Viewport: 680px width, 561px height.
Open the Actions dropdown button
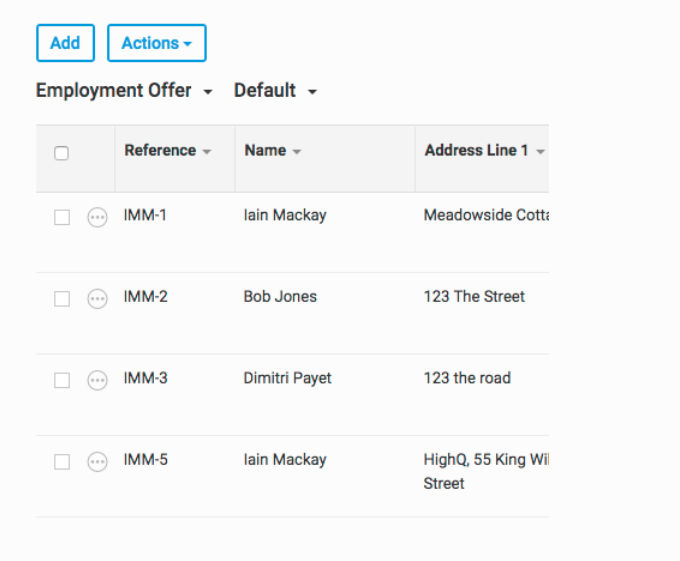click(157, 43)
